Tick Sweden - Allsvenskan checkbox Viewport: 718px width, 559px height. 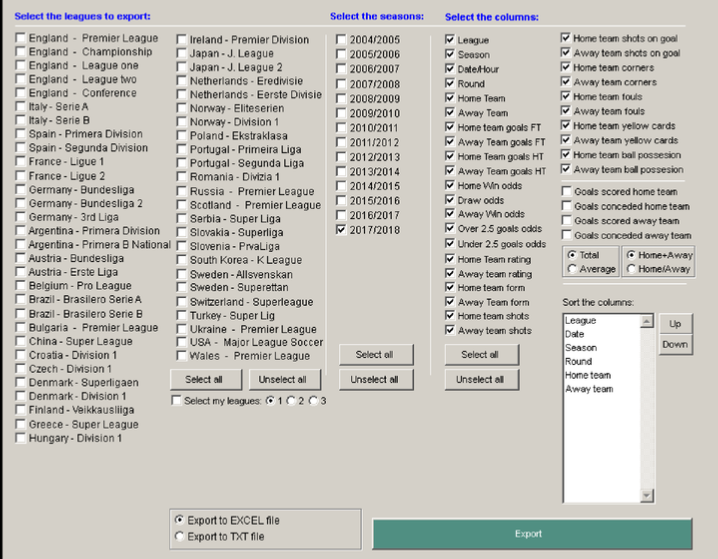pos(182,274)
